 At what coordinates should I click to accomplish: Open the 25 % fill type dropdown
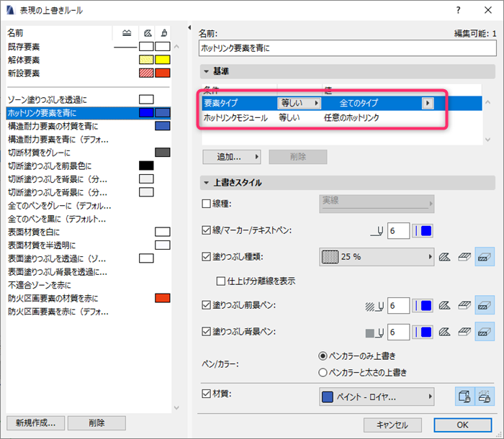[x=377, y=257]
